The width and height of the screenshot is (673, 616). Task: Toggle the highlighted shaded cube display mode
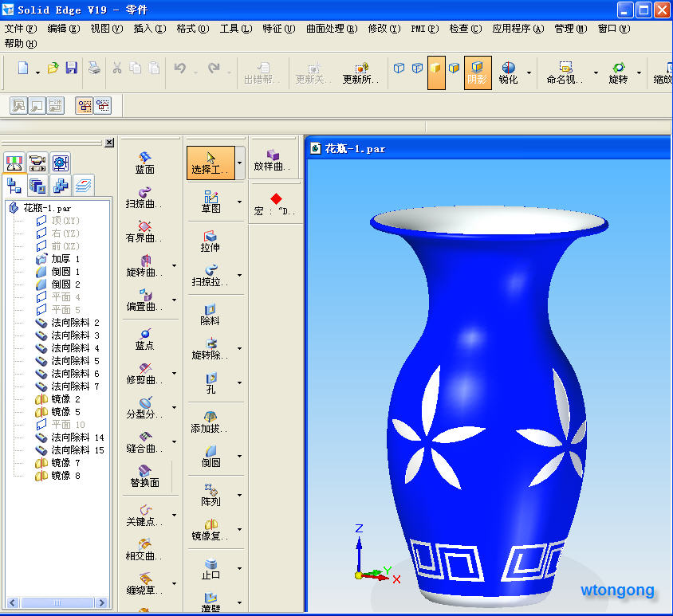pyautogui.click(x=436, y=73)
